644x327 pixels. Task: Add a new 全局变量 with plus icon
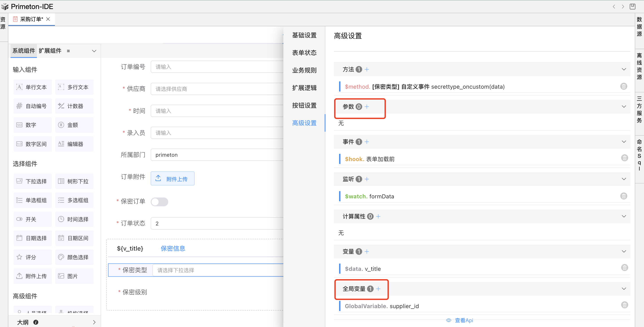point(378,289)
